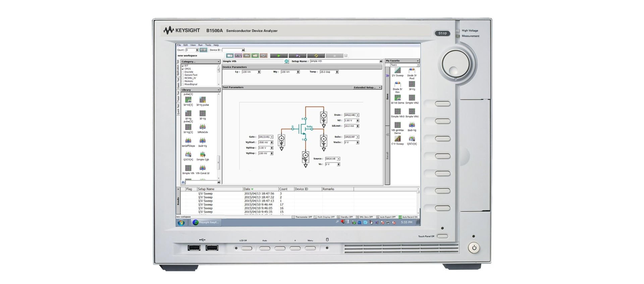Open the Extended Setup dropdown
644x284 pixels.
click(x=380, y=88)
